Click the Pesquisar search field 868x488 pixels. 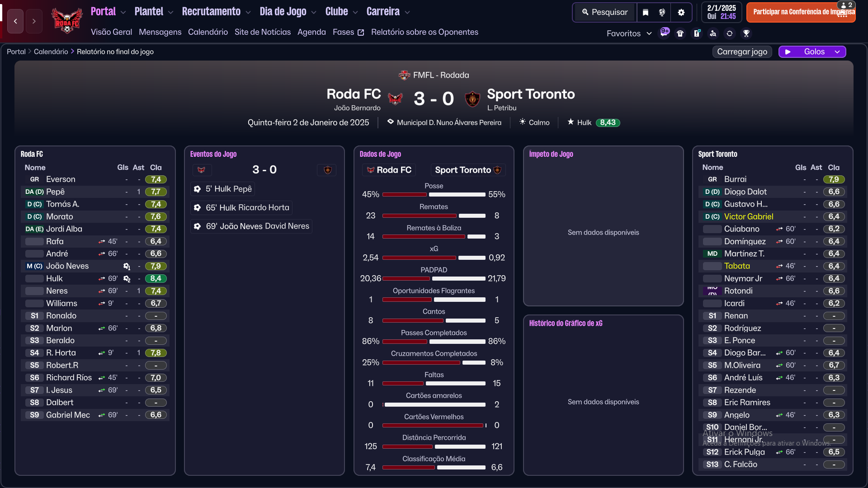click(605, 12)
